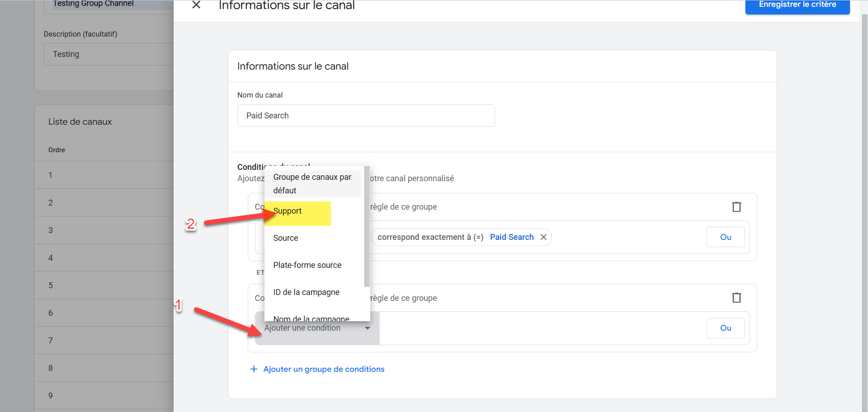This screenshot has width=868, height=412.
Task: Select ID de la campagne option
Action: pyautogui.click(x=307, y=292)
